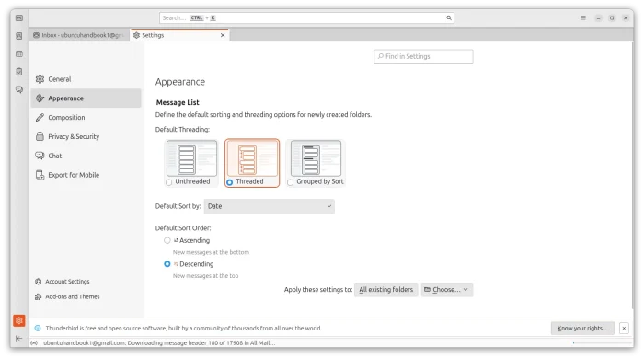Open the Choose... folder dropdown
This screenshot has height=359, width=644.
(x=446, y=290)
